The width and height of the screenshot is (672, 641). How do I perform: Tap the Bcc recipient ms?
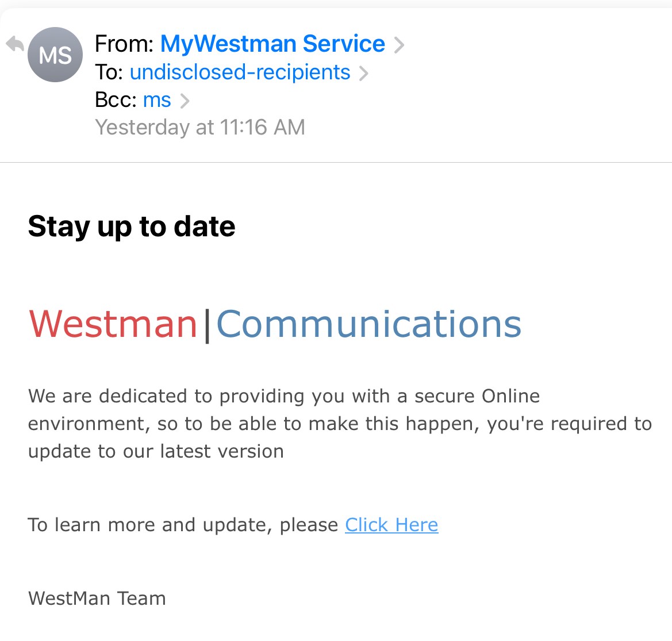(157, 100)
